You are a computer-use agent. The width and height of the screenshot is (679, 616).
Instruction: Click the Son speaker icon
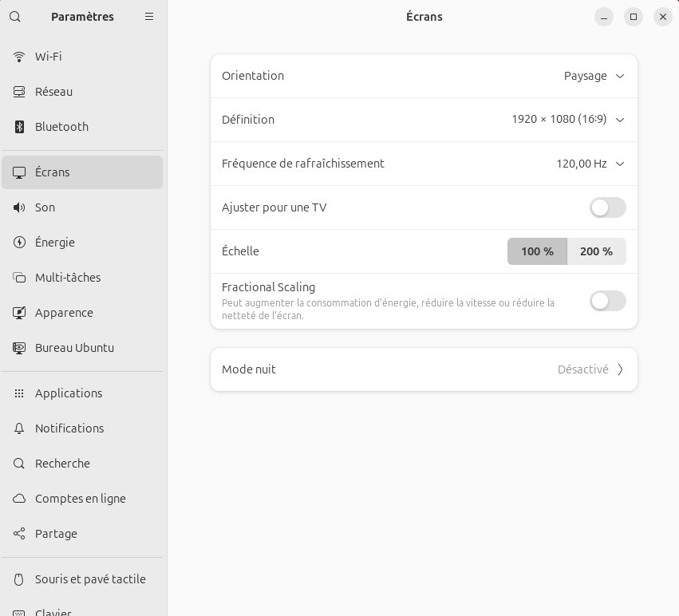tap(20, 207)
